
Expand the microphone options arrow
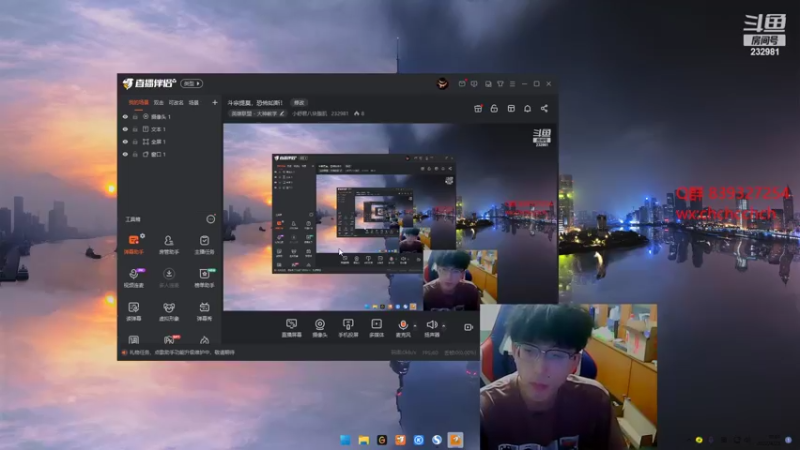pyautogui.click(x=415, y=326)
